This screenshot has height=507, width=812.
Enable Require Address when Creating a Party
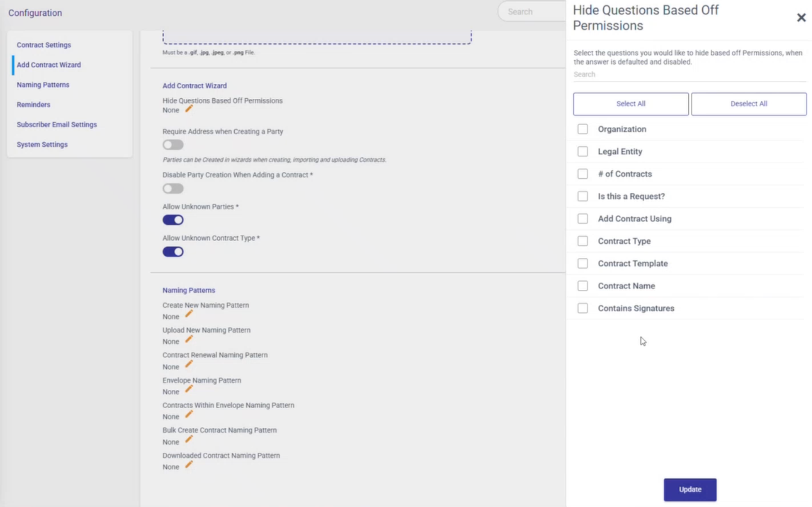[x=173, y=145]
